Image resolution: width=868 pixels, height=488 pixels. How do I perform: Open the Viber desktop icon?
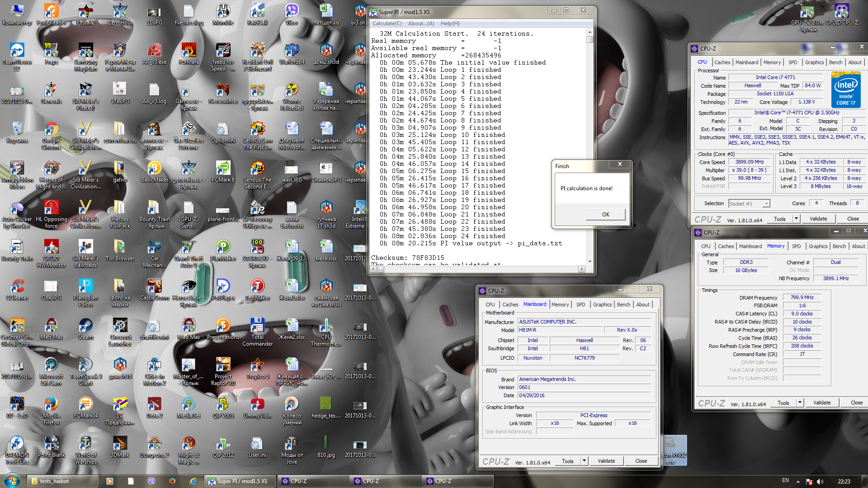(292, 14)
